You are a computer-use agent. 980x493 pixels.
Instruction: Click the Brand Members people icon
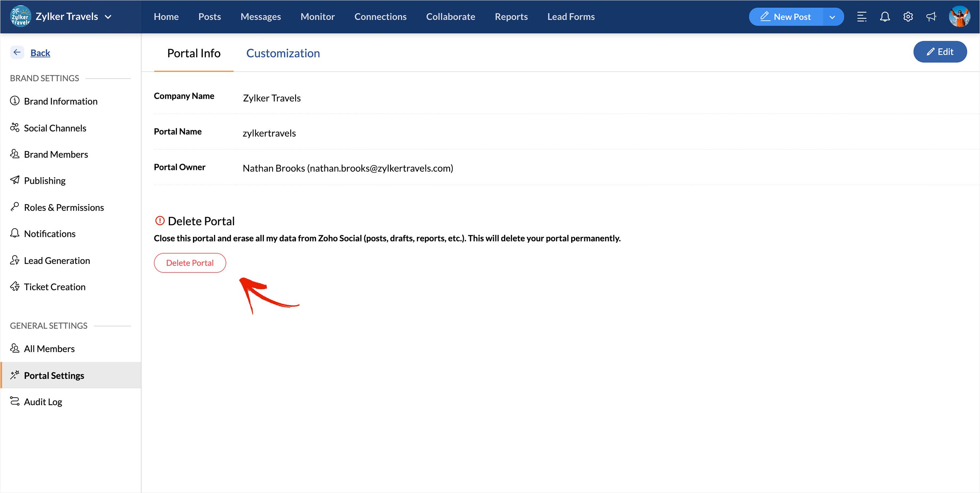[14, 154]
